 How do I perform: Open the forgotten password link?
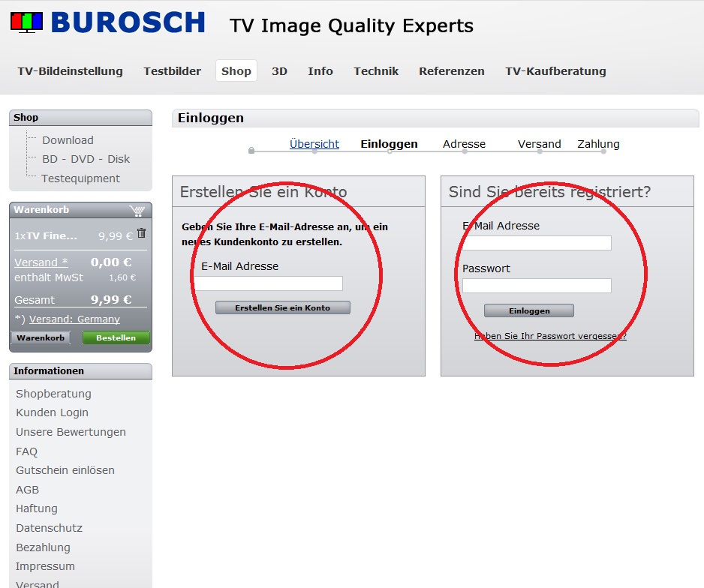click(550, 336)
